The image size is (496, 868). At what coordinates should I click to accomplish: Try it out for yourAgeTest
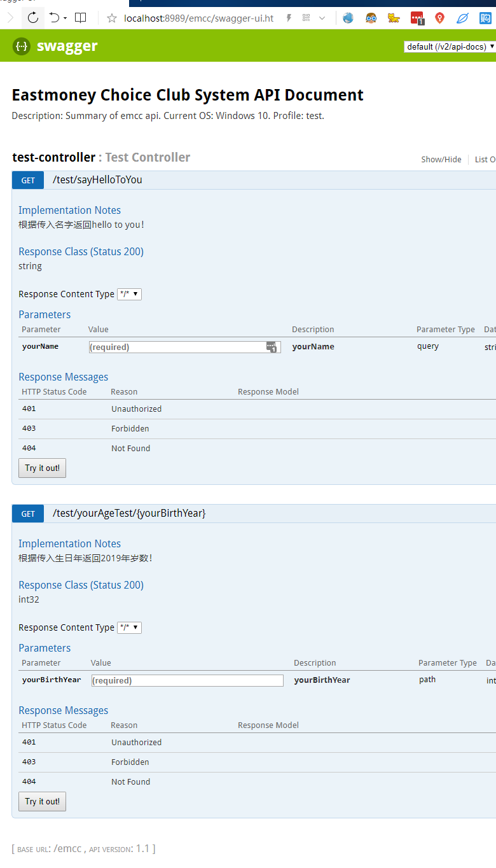(x=42, y=801)
